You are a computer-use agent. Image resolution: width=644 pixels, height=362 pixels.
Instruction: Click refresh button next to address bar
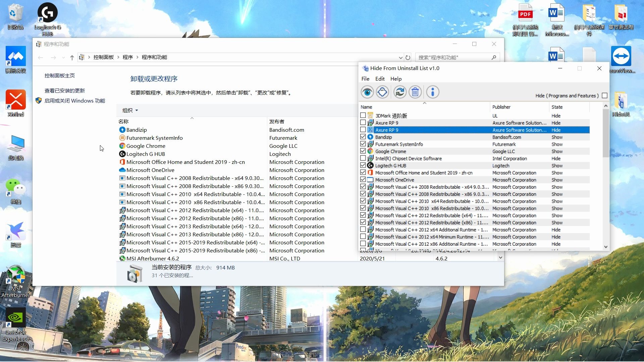(x=408, y=57)
